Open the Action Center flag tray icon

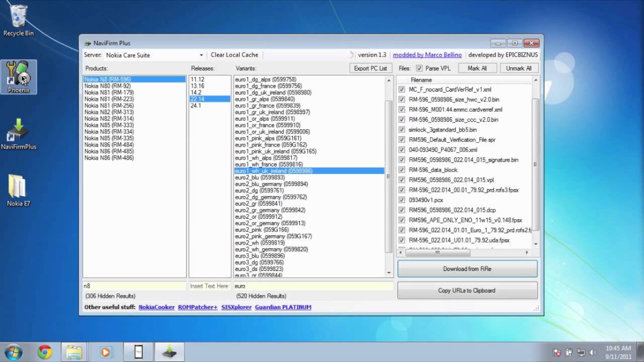click(557, 352)
